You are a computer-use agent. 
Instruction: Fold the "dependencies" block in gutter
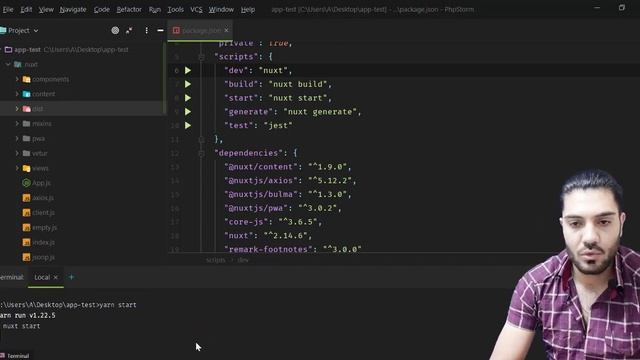[201, 153]
